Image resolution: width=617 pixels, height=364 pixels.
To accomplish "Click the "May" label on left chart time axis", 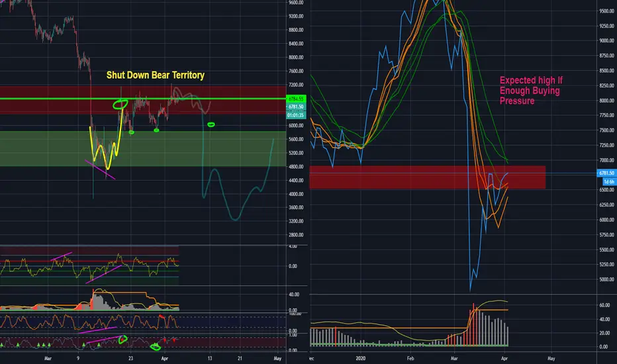I will coord(277,358).
